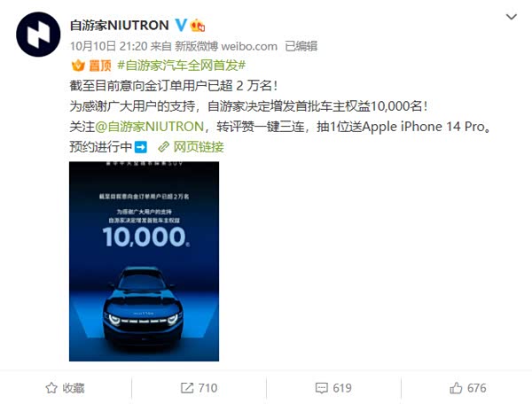Click the crown membership badge icon
The width and height of the screenshot is (532, 404).
[x=198, y=26]
